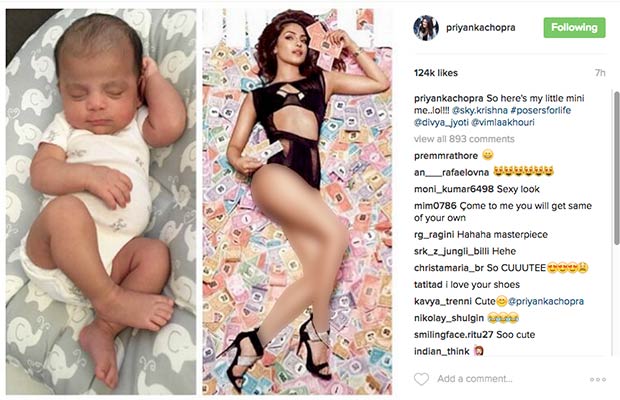Open commenter moni_kumar6498's profile

coord(454,189)
